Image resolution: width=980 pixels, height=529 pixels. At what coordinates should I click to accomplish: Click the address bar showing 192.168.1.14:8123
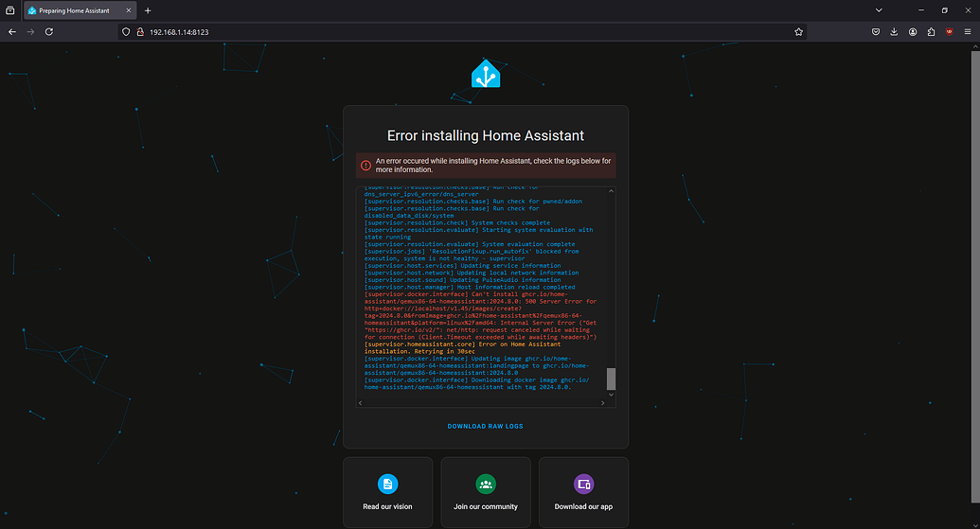click(462, 32)
